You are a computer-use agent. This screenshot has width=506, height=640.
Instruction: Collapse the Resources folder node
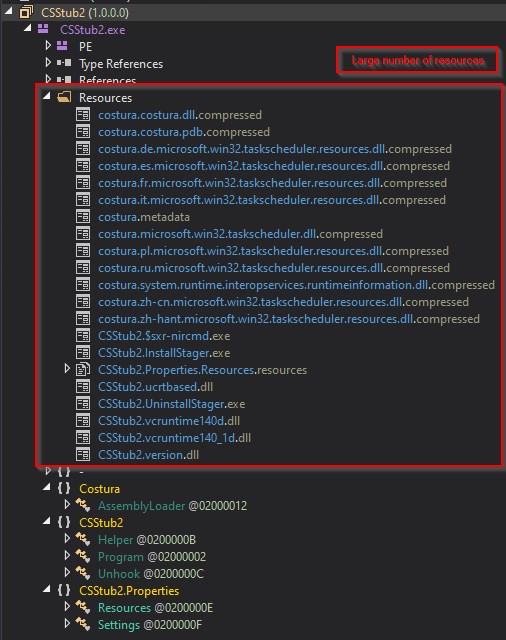47,96
